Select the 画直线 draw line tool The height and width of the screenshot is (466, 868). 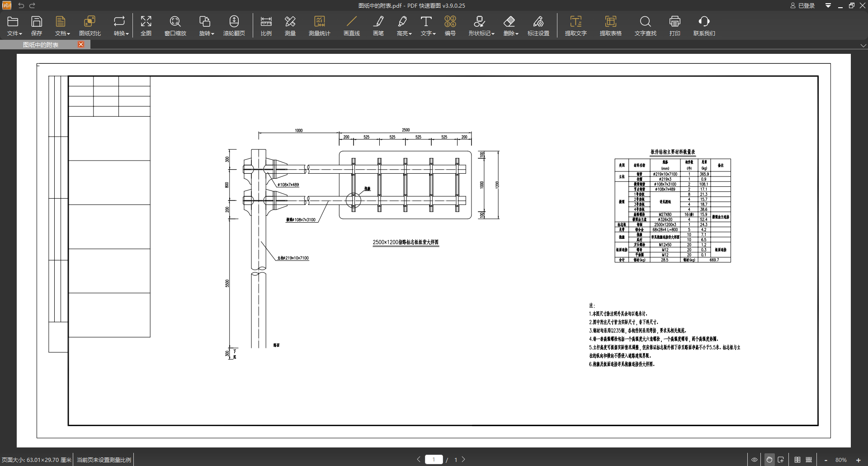352,26
